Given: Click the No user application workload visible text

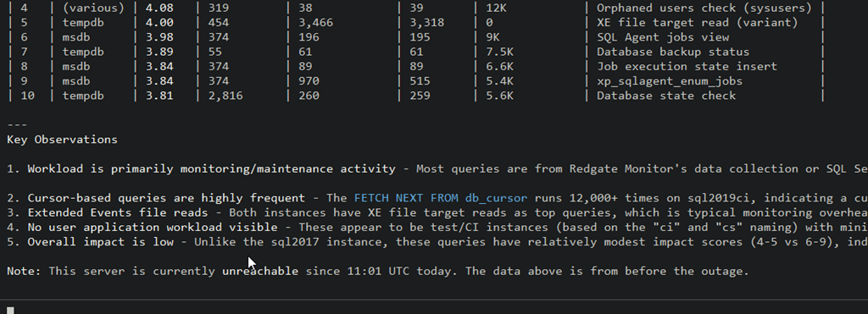Looking at the screenshot, I should click(153, 227).
